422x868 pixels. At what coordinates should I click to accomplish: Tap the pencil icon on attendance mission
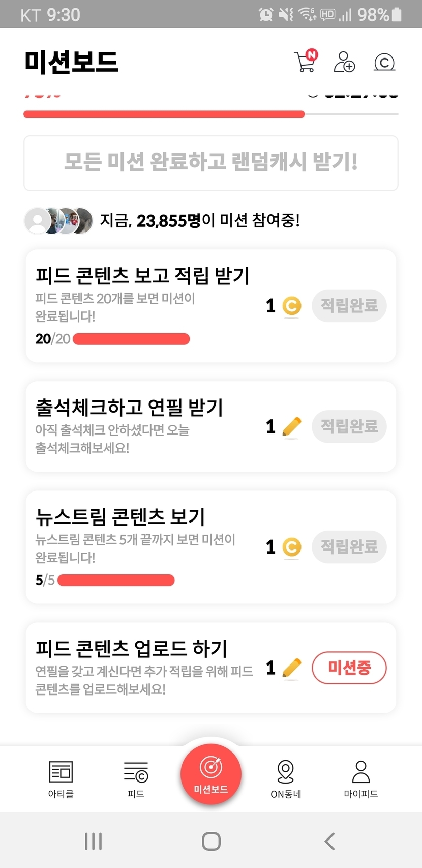[291, 426]
